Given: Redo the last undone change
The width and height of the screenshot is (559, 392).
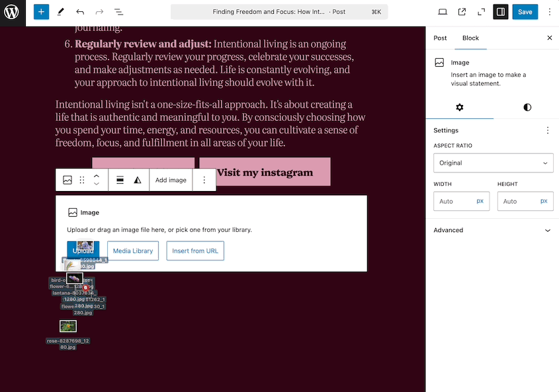Looking at the screenshot, I should (99, 12).
